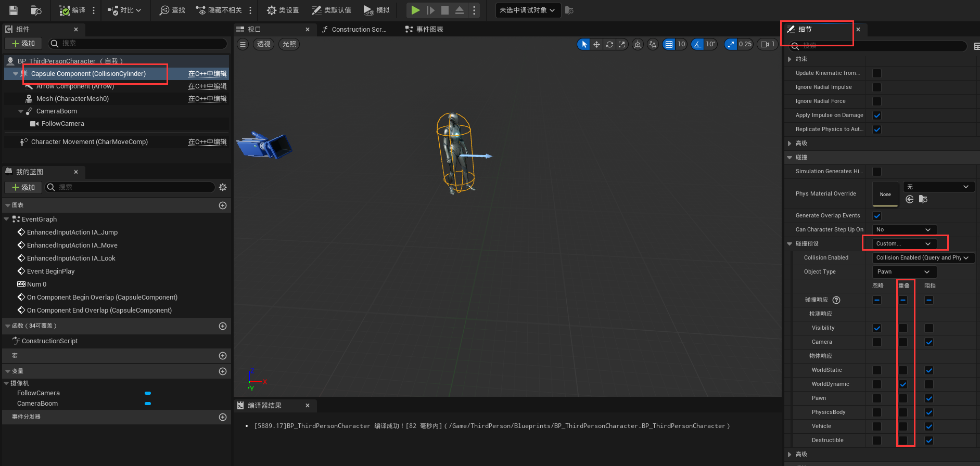Image resolution: width=980 pixels, height=466 pixels.
Task: Select Mesh (CharacterMesh0) component
Action: (72, 98)
